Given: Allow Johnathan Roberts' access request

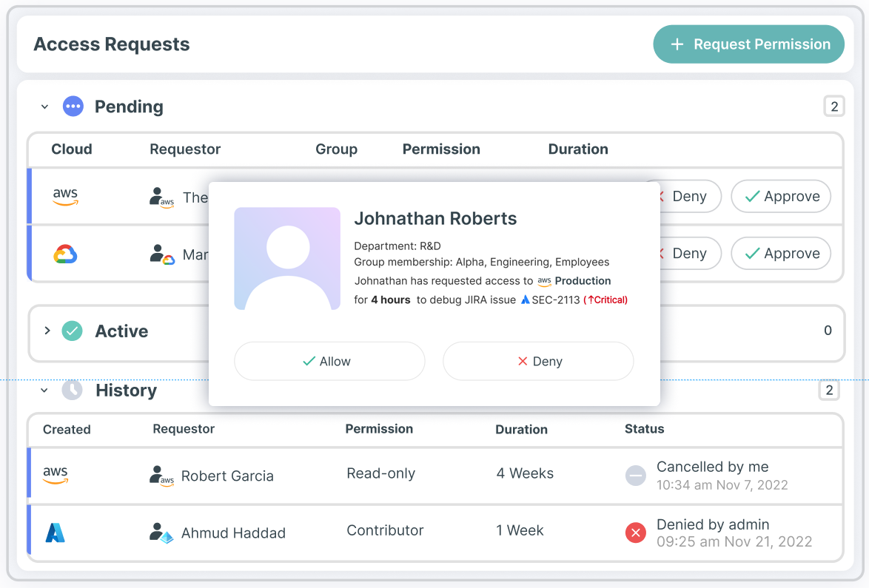Looking at the screenshot, I should point(329,362).
